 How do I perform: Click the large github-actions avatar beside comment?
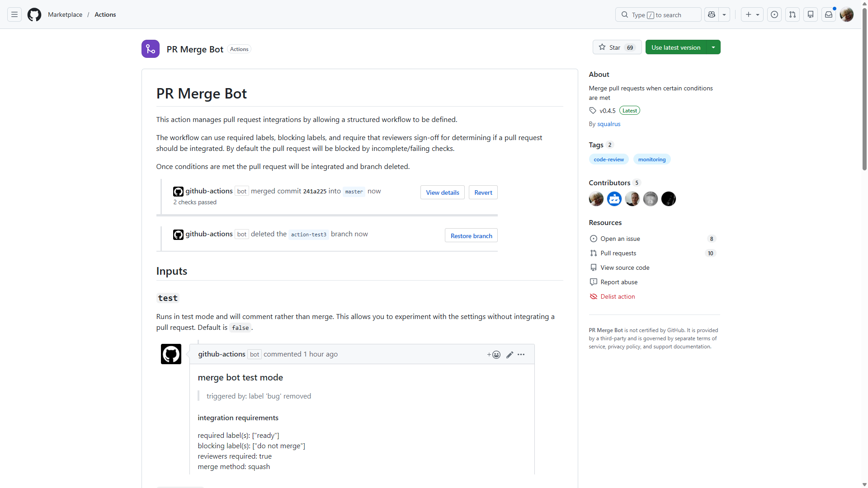tap(171, 354)
